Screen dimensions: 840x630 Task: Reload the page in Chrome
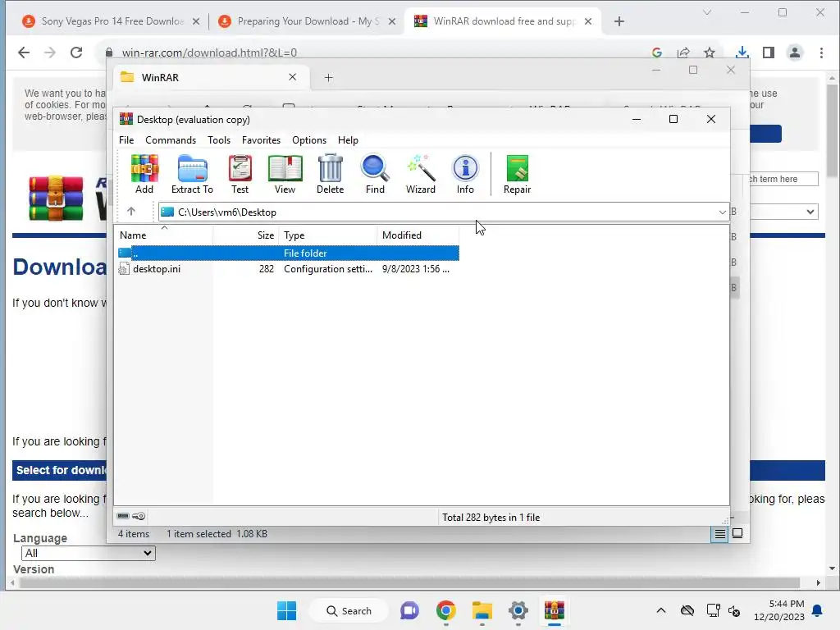tap(76, 52)
